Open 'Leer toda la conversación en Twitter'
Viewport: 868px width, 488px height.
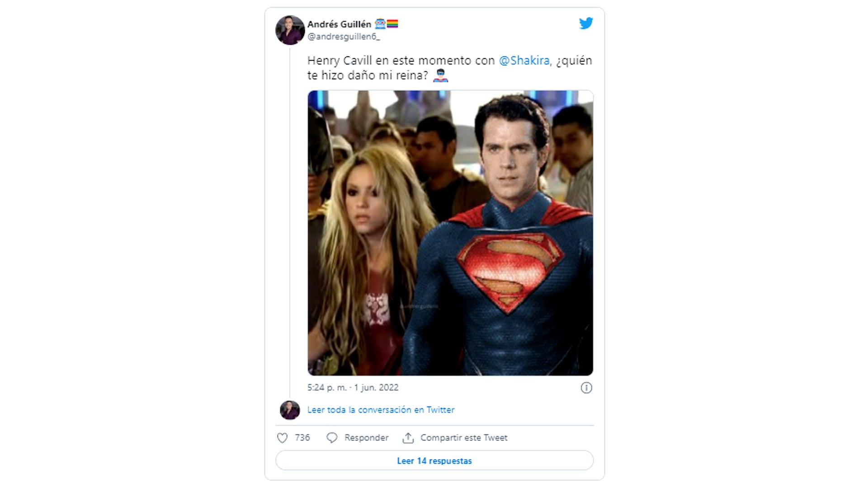[x=380, y=410]
